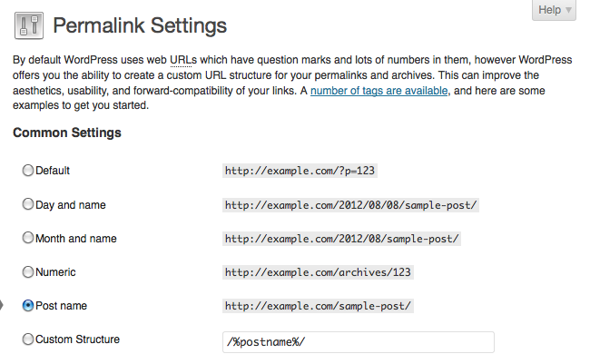Click the Permalink Settings tools icon
The width and height of the screenshot is (590, 364).
click(x=29, y=25)
